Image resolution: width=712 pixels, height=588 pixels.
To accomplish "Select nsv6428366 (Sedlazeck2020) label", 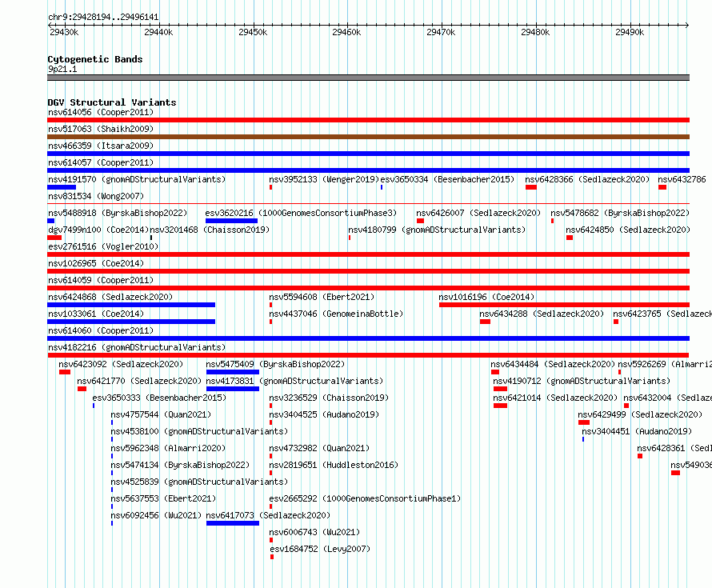I will [x=587, y=179].
